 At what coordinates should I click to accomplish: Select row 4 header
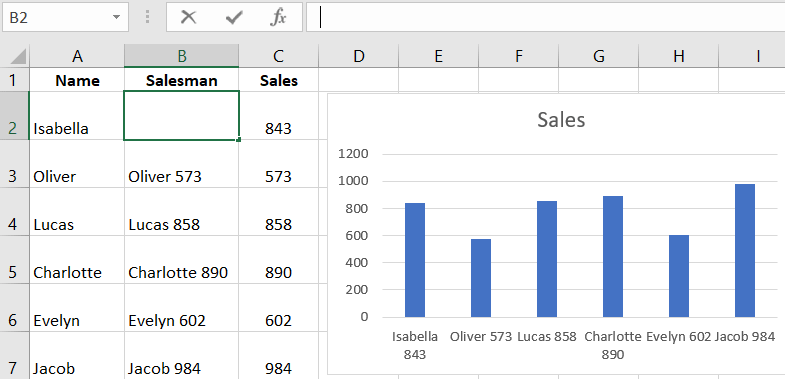tap(14, 212)
